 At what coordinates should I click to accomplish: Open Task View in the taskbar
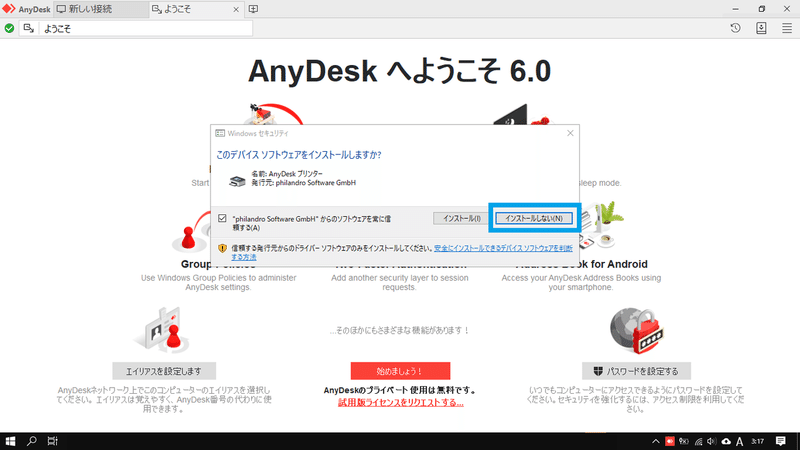coord(53,441)
